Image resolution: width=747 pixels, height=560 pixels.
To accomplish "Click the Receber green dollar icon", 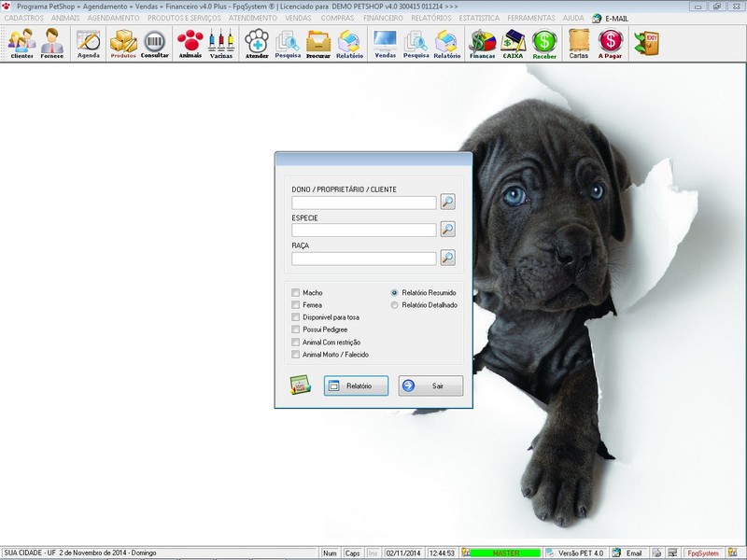I will point(544,43).
